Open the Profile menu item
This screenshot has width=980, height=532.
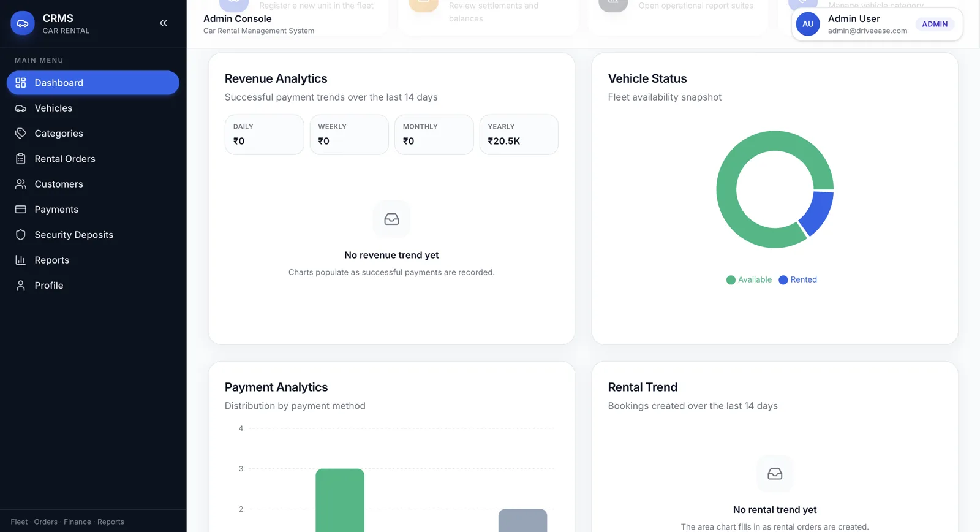(93, 286)
